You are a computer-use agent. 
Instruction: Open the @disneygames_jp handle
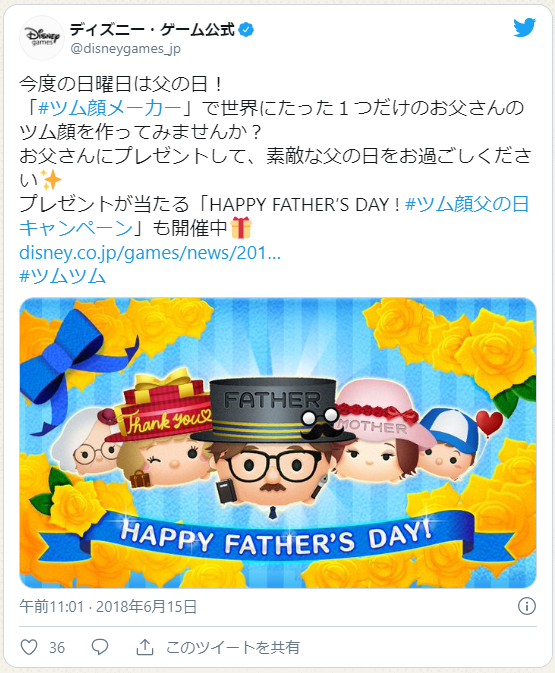coord(125,49)
